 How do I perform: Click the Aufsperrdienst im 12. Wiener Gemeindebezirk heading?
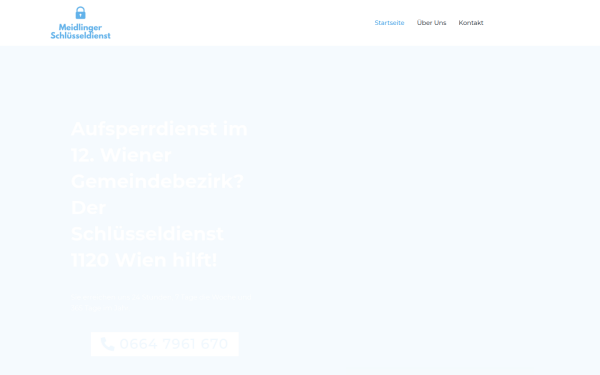(x=160, y=194)
